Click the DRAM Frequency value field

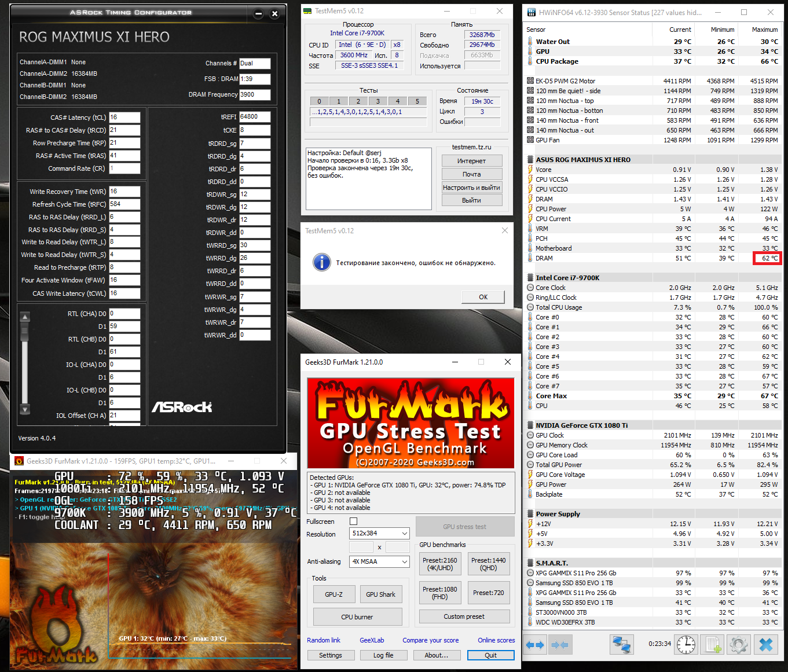pyautogui.click(x=255, y=94)
